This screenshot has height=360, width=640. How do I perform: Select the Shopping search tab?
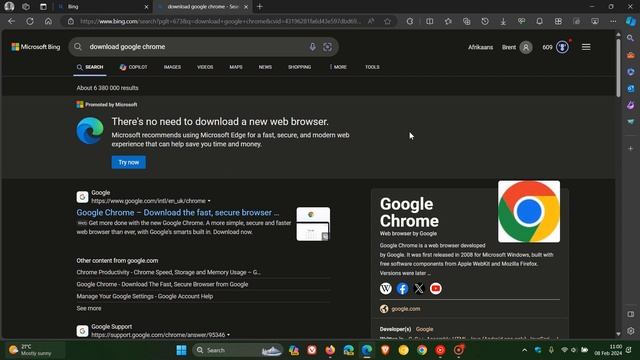[300, 67]
